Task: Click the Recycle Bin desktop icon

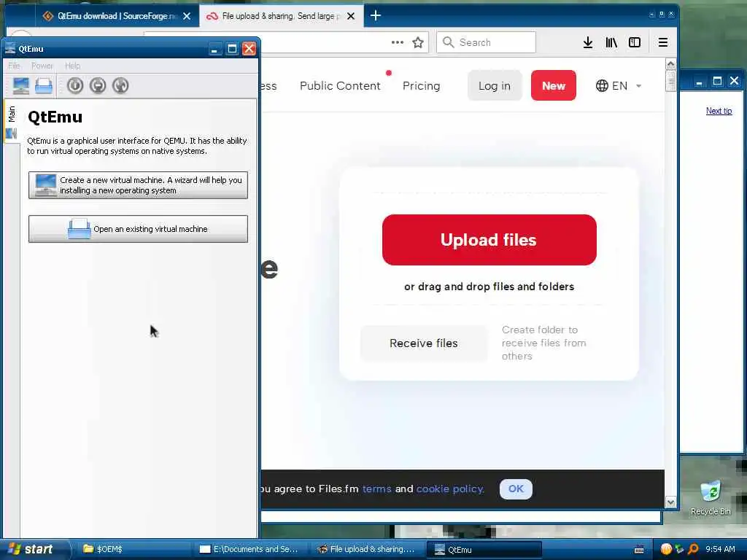Action: click(711, 497)
